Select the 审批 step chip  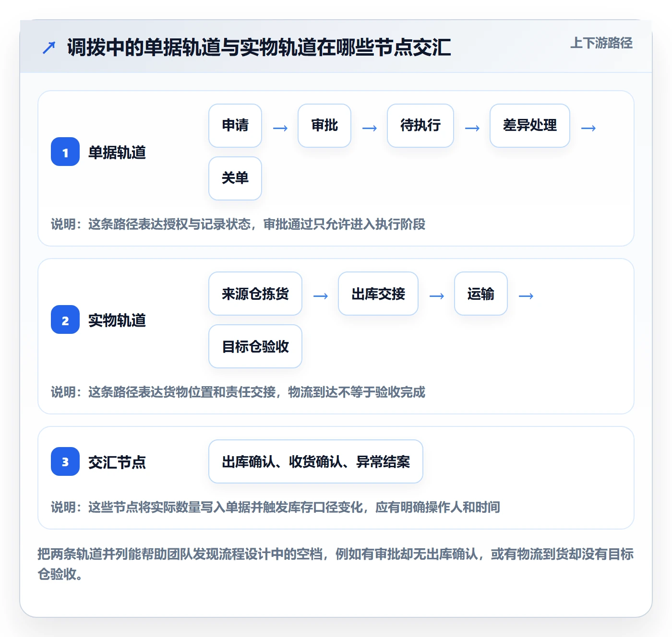click(x=324, y=126)
